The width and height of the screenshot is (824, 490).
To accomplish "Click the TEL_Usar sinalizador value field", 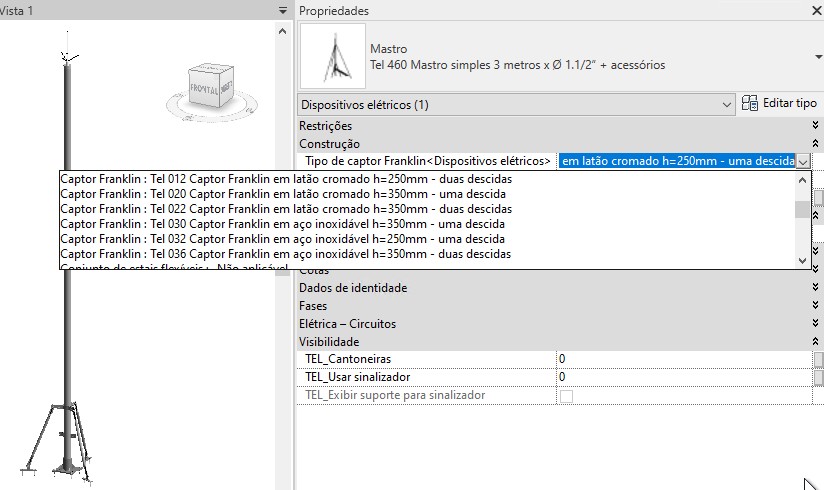I will click(684, 377).
